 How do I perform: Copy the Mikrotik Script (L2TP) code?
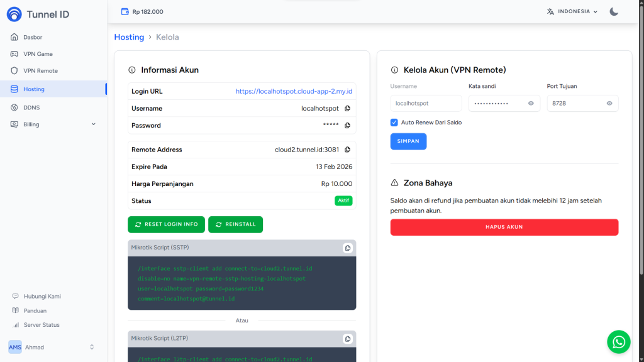347,339
